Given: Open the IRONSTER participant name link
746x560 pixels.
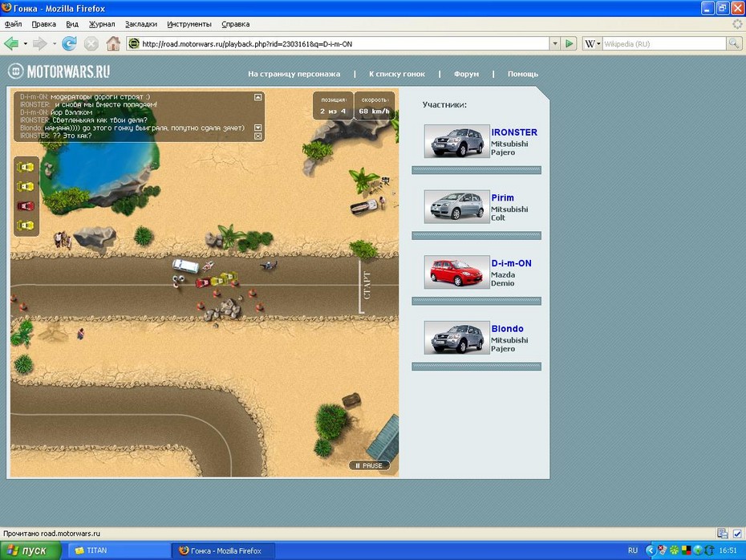Looking at the screenshot, I should pos(514,132).
